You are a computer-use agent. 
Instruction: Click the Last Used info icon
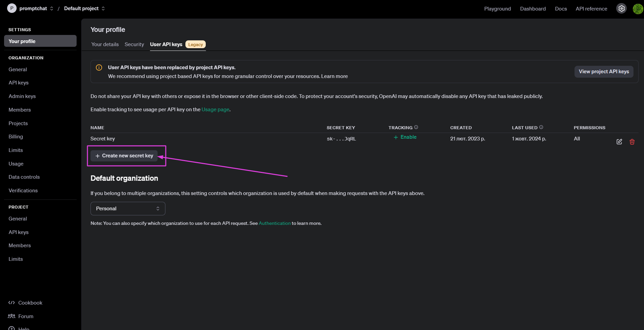(x=541, y=127)
